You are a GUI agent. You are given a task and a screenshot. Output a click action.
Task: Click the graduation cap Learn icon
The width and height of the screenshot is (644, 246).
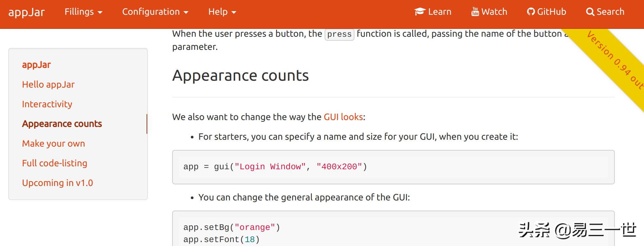pyautogui.click(x=420, y=12)
